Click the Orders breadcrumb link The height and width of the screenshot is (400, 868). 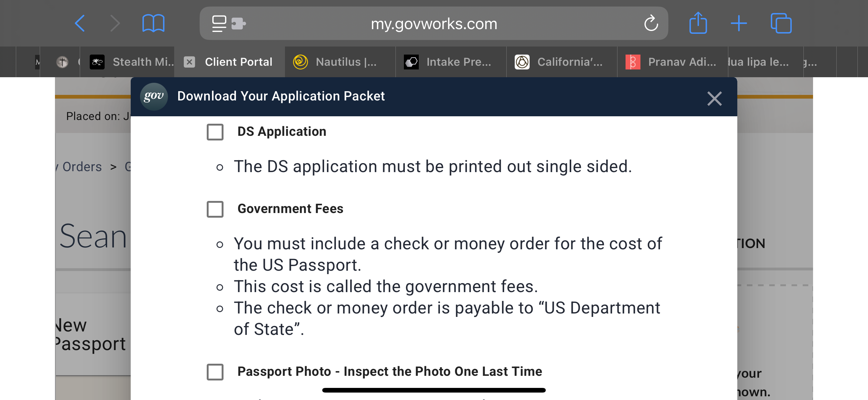coord(82,167)
